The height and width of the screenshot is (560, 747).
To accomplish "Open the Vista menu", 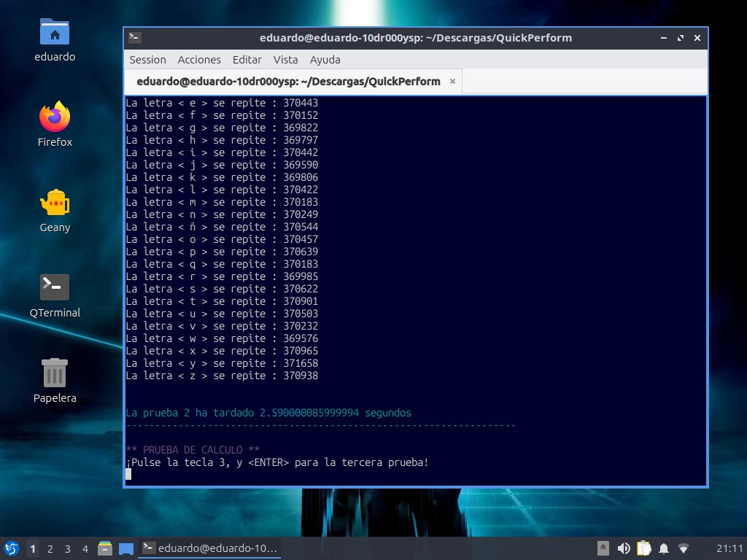I will (x=285, y=60).
